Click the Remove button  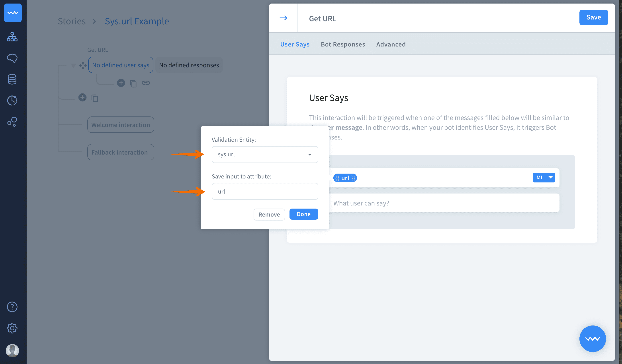click(269, 214)
